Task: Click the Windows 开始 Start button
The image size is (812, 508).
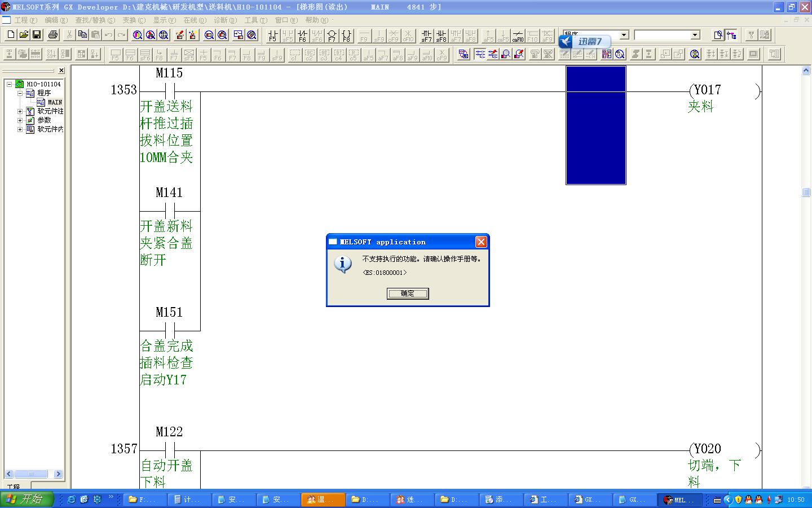Action: pyautogui.click(x=27, y=500)
